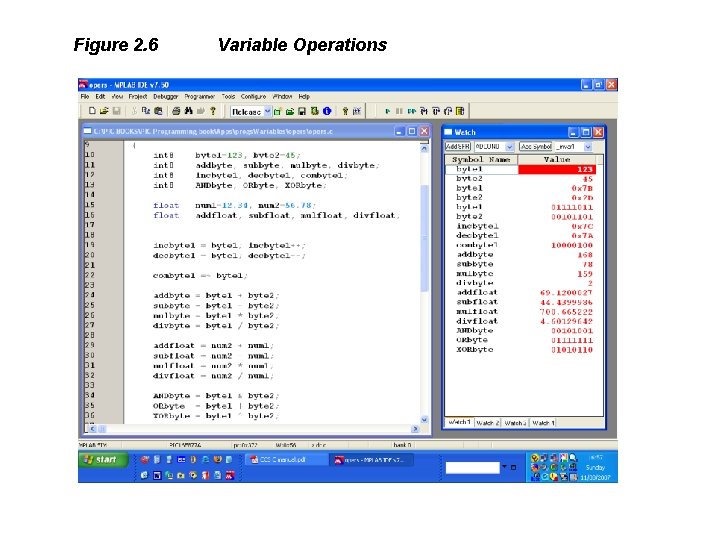This screenshot has width=720, height=540.
Task: Click the Open file folder icon
Action: pos(104,111)
